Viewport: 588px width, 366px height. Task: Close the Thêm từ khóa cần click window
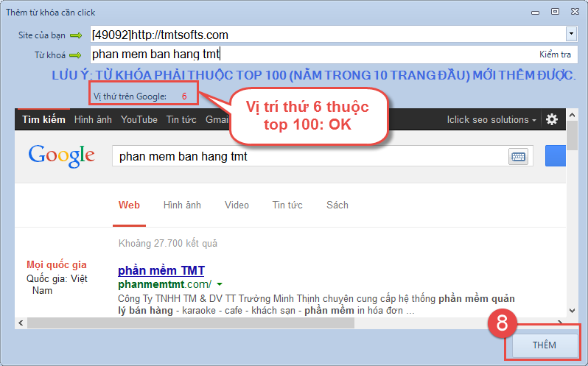click(575, 12)
